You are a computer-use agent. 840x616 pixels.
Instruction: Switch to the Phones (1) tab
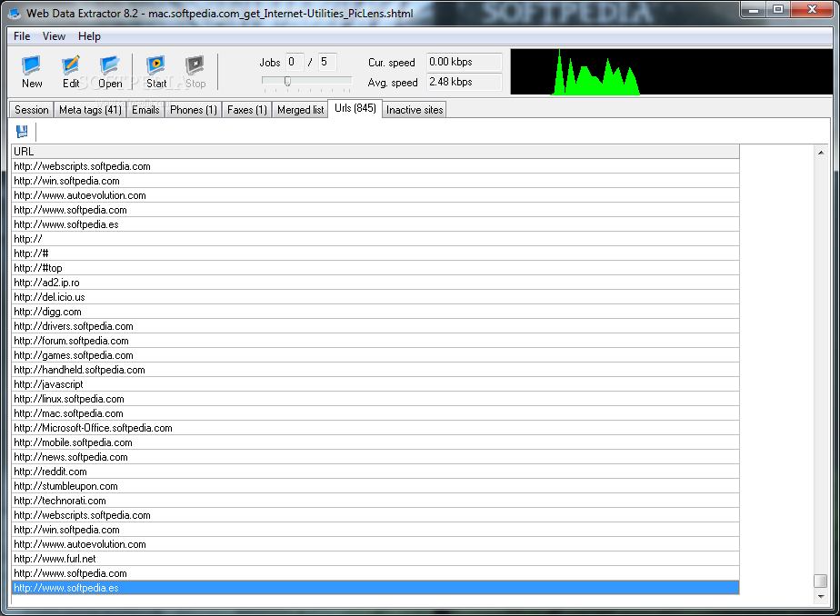coord(194,110)
